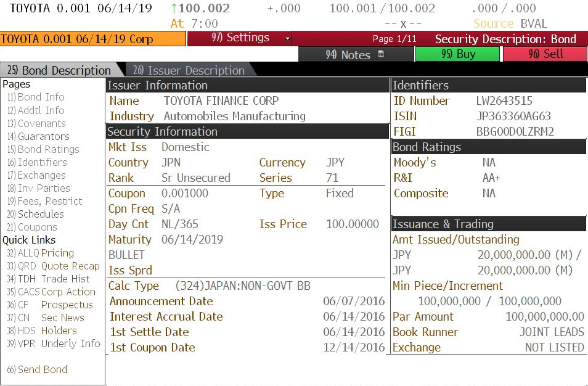Open the VPR Underly Info quick link
The width and height of the screenshot is (588, 386).
54,343
